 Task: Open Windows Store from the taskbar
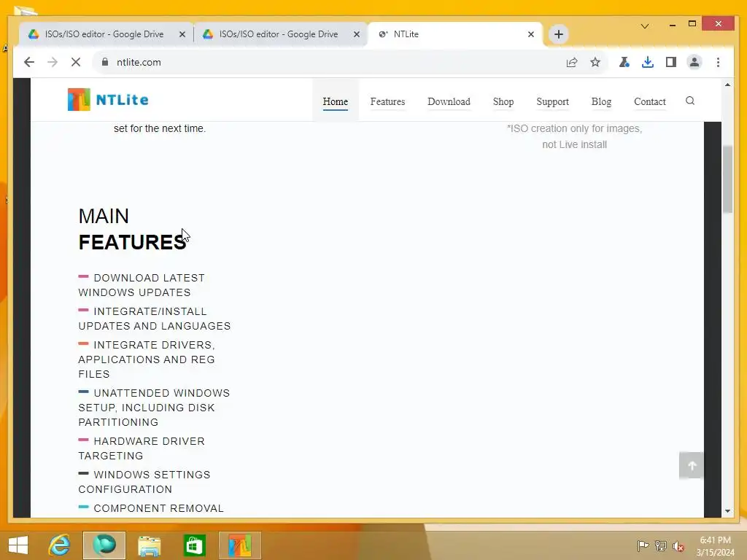click(194, 545)
